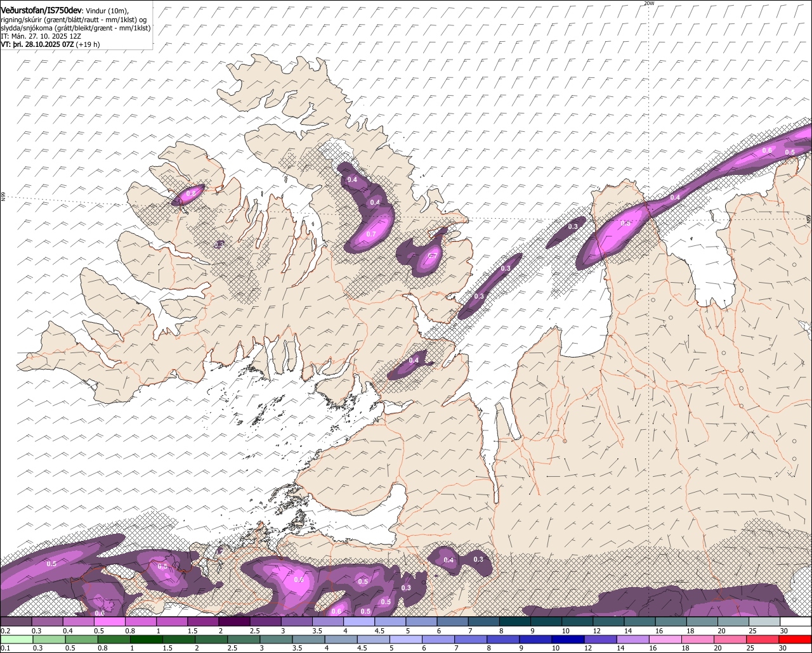Pick dark purple swatch between 2 and 2.5, upper legend
Image resolution: width=812 pixels, height=653 pixels.
(x=234, y=622)
